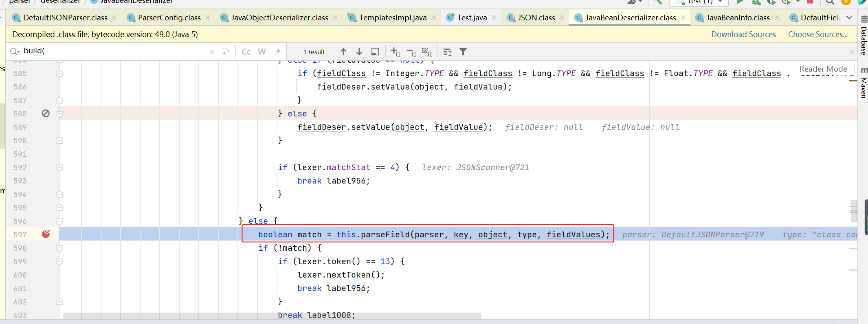This screenshot has width=868, height=324.
Task: Close JSON.class tab
Action: point(562,18)
